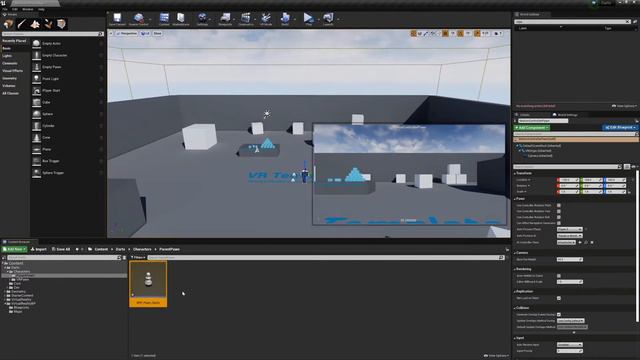Viewport: 640px width, 360px height.
Task: Select the pawn blueprint asset thumbnail
Action: point(148,284)
